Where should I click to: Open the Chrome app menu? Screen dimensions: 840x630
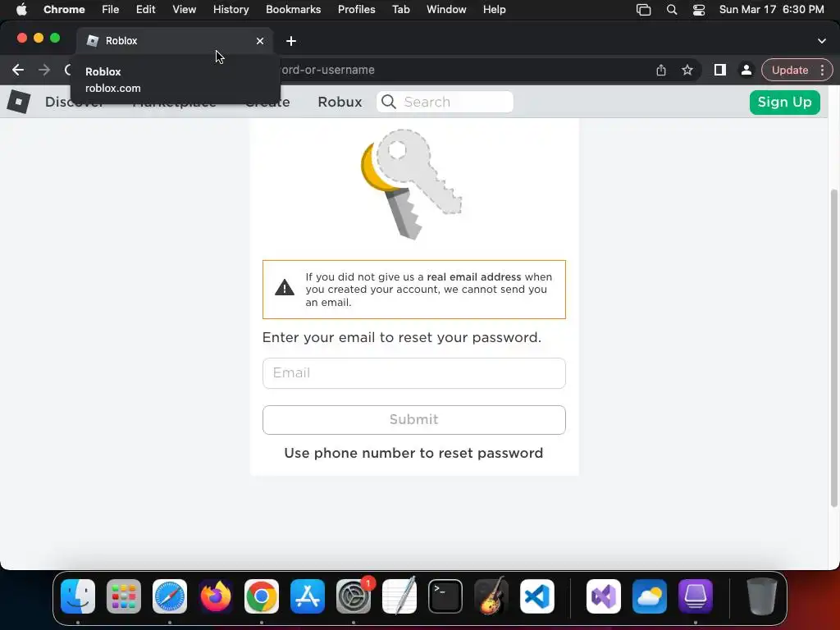click(64, 10)
